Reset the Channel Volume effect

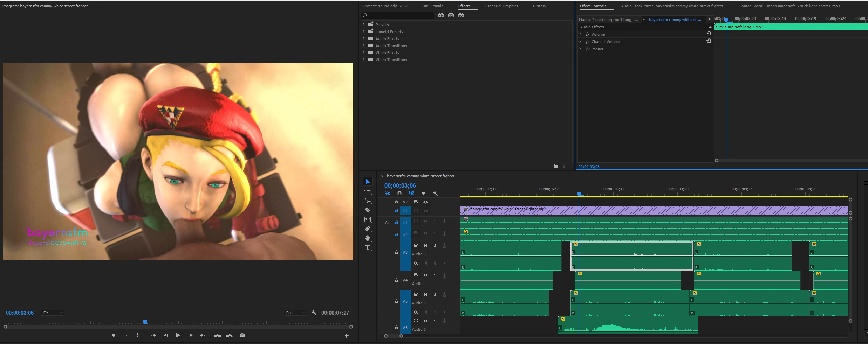point(709,41)
